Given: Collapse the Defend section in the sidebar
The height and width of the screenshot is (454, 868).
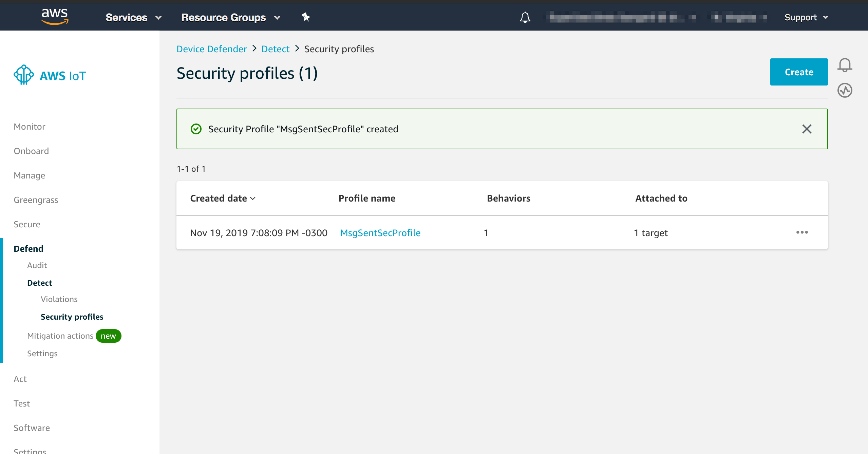Looking at the screenshot, I should tap(29, 249).
